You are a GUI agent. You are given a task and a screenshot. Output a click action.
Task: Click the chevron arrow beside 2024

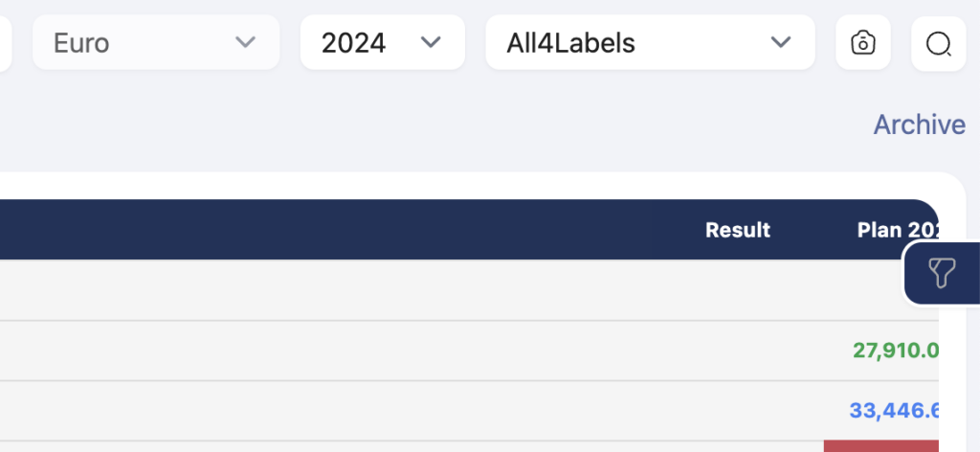click(431, 42)
